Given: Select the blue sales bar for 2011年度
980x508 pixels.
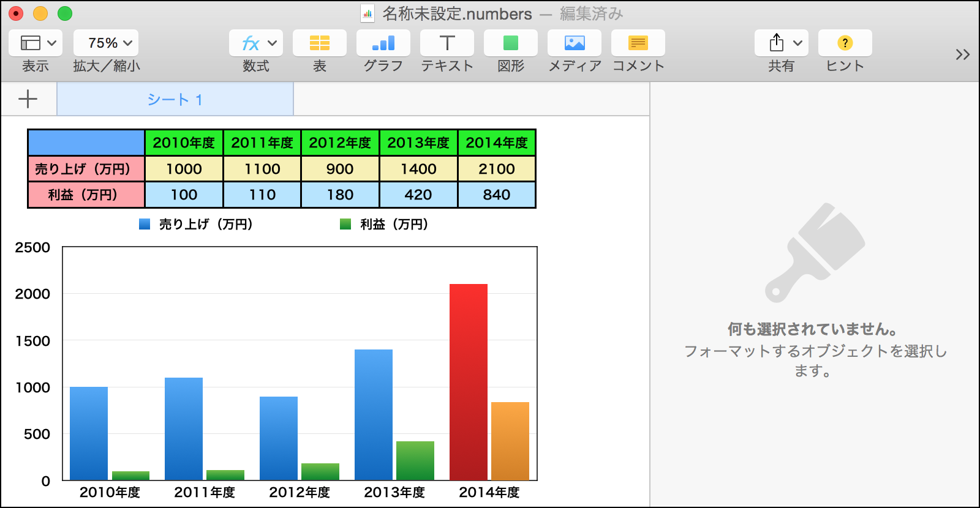Looking at the screenshot, I should click(x=184, y=428).
